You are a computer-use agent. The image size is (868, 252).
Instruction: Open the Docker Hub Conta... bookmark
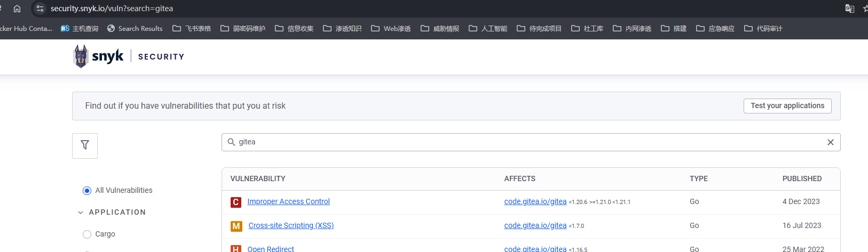(26, 28)
